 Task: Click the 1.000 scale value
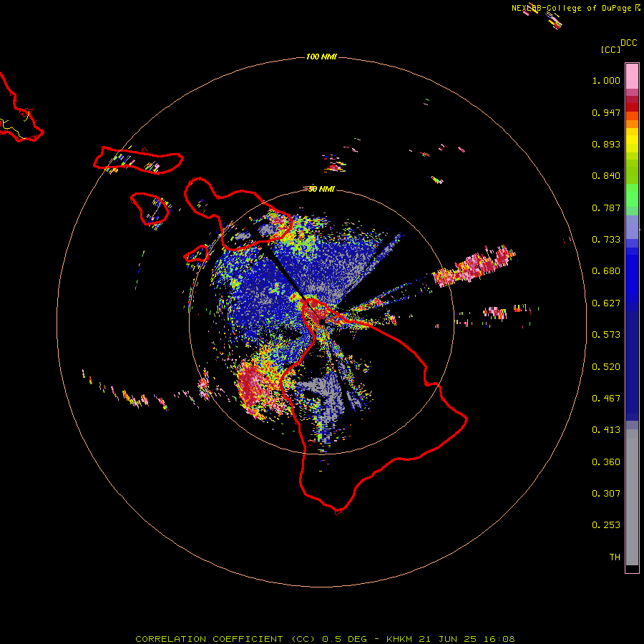pyautogui.click(x=606, y=80)
